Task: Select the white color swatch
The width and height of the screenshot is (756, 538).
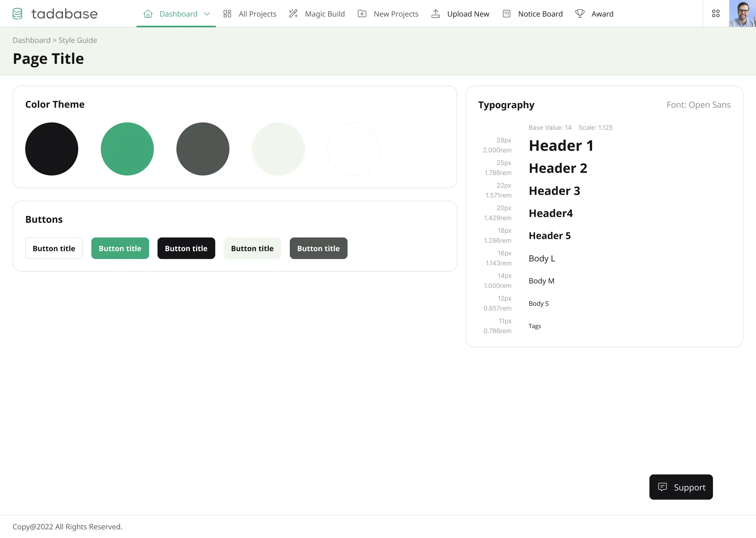Action: [354, 149]
